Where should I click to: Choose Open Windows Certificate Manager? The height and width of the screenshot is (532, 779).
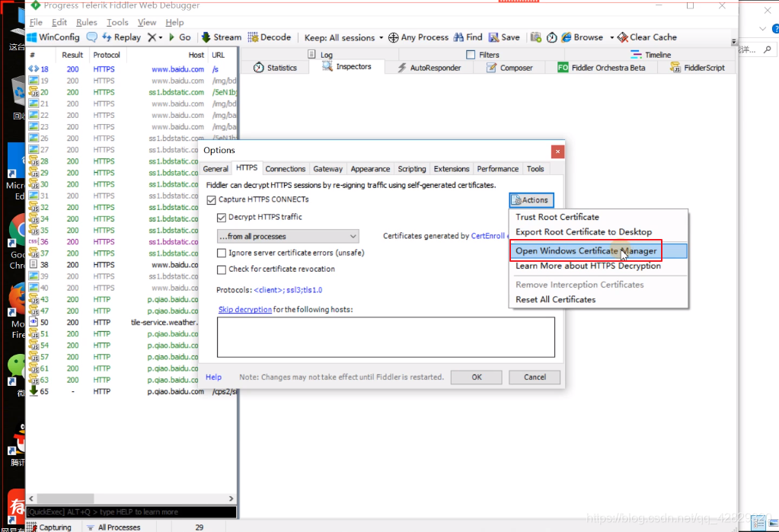click(599, 251)
